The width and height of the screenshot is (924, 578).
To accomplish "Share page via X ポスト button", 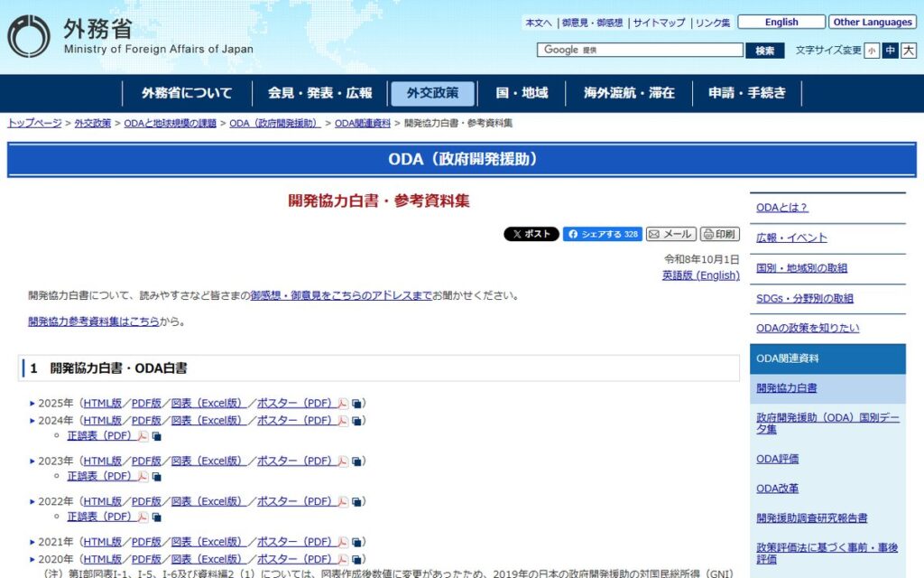I will coord(531,234).
